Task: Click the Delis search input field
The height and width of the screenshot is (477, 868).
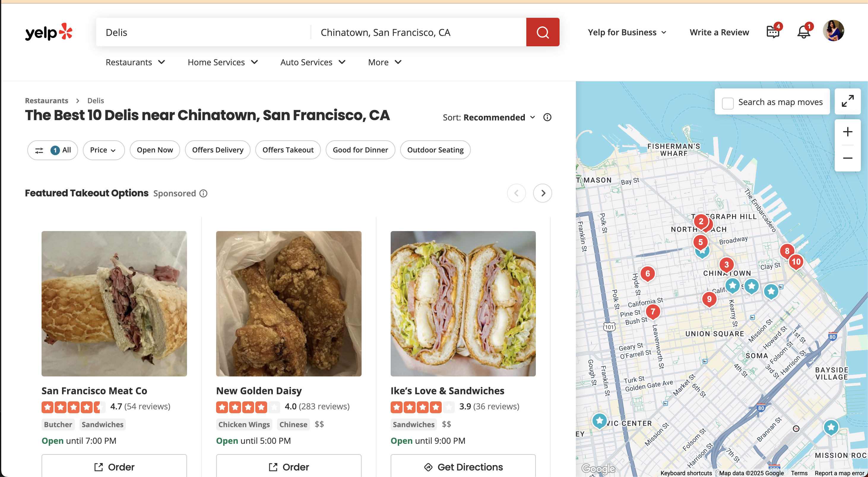Action: point(202,32)
